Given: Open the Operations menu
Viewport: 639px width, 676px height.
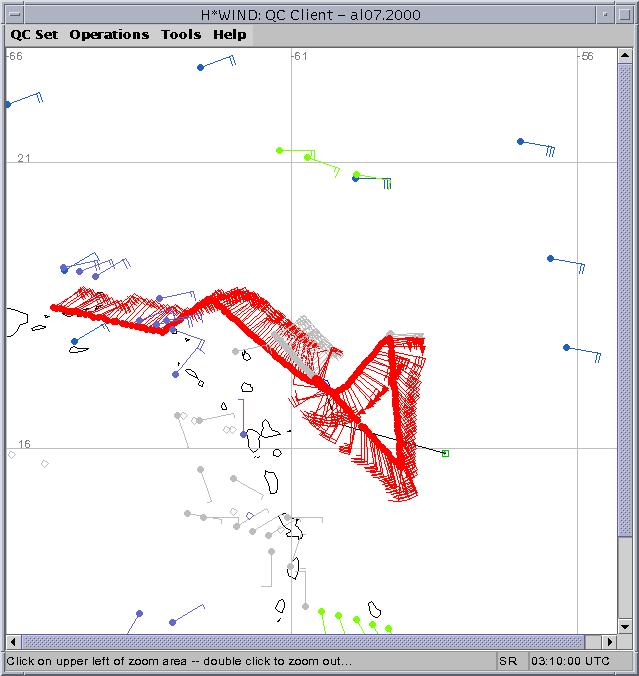Looking at the screenshot, I should (x=109, y=34).
